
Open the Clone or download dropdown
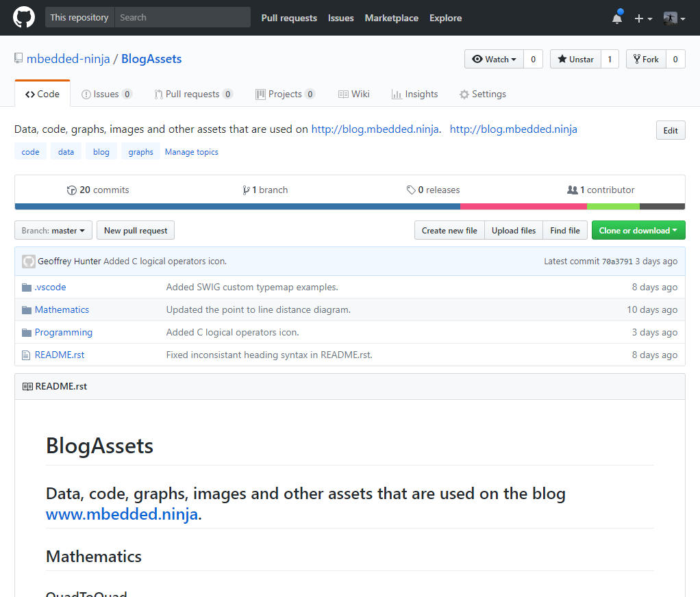[638, 231]
